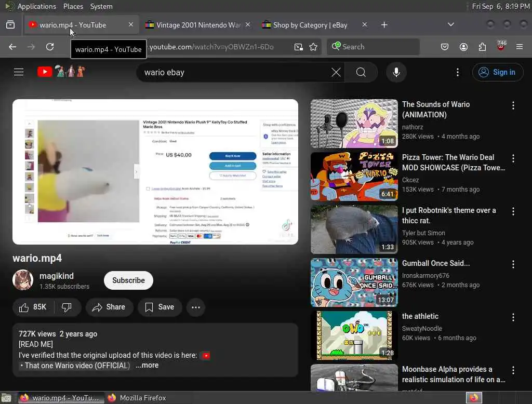
Task: Subscribe to magikind channel
Action: click(x=129, y=280)
